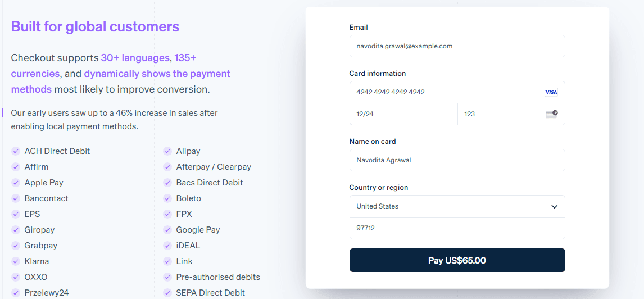Click the CVC card icon
The image size is (644, 299).
click(551, 114)
